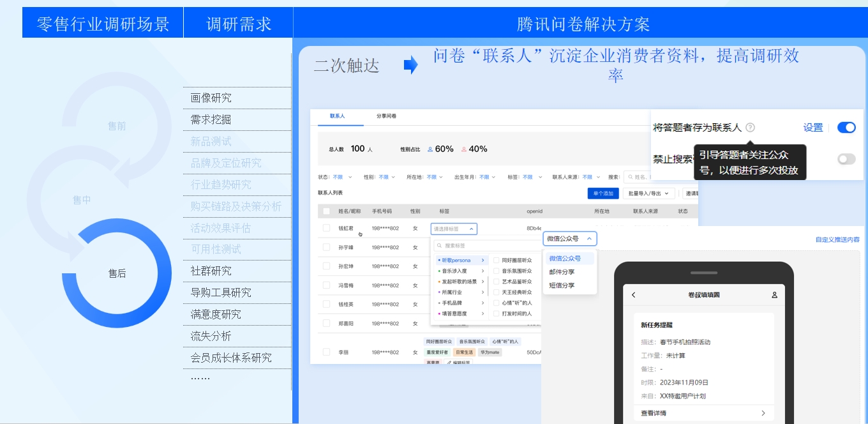This screenshot has width=868, height=424.
Task: Tick the 天王经典听众 tag checkbox
Action: click(x=496, y=292)
